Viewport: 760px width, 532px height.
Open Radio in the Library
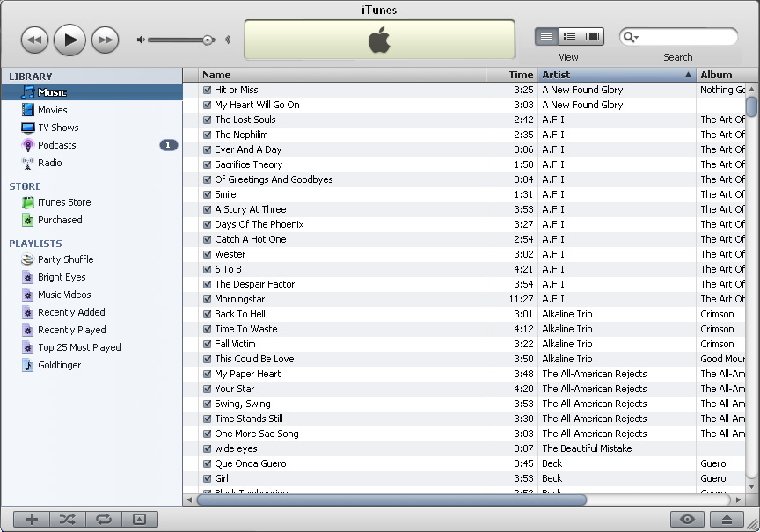(50, 163)
